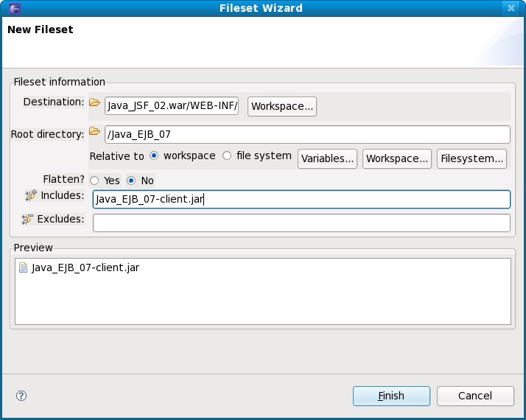Close the Fileset Wizard window
This screenshot has height=420, width=526.
(x=511, y=8)
